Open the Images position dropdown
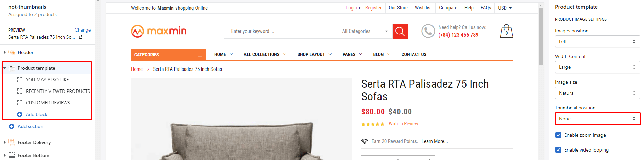 click(x=597, y=41)
